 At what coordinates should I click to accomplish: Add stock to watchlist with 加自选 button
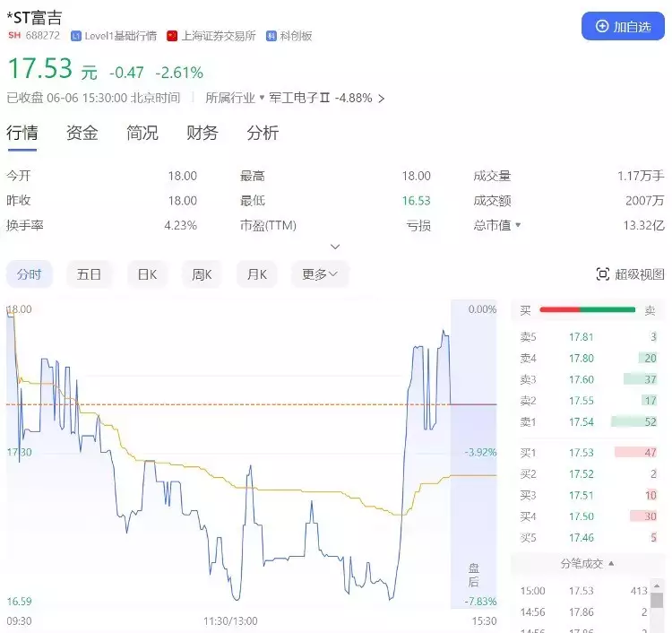tap(623, 26)
